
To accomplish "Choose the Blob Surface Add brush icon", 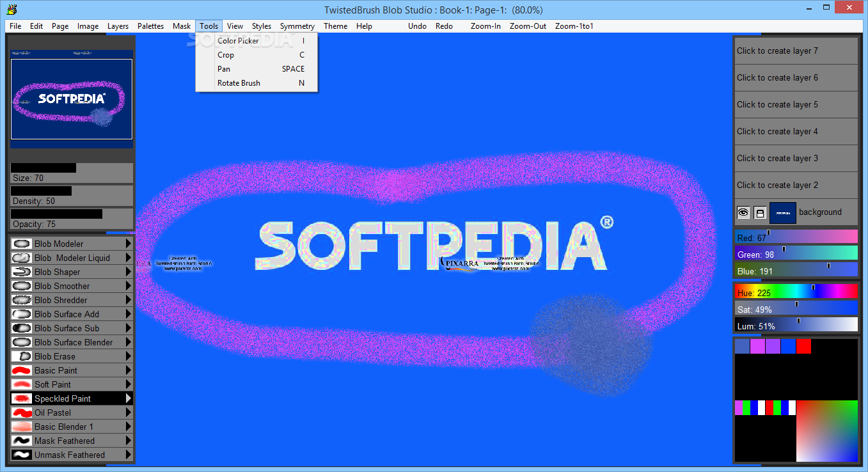I will 22,314.
